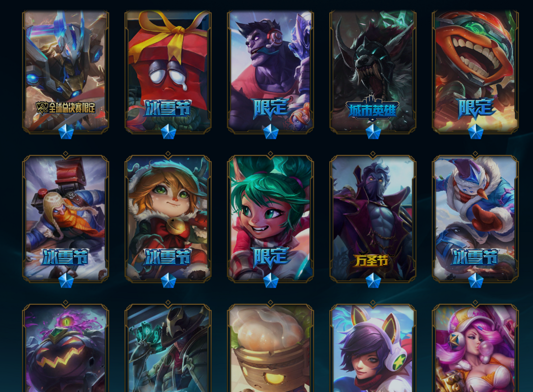
Task: Click the gem under the orange-bearded snowboarder card
Action: (66, 281)
